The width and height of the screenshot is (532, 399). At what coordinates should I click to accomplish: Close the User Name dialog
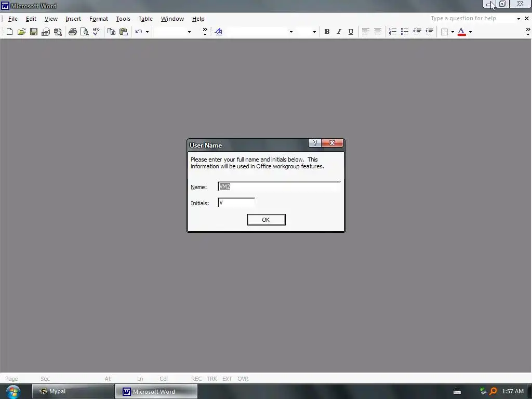332,143
